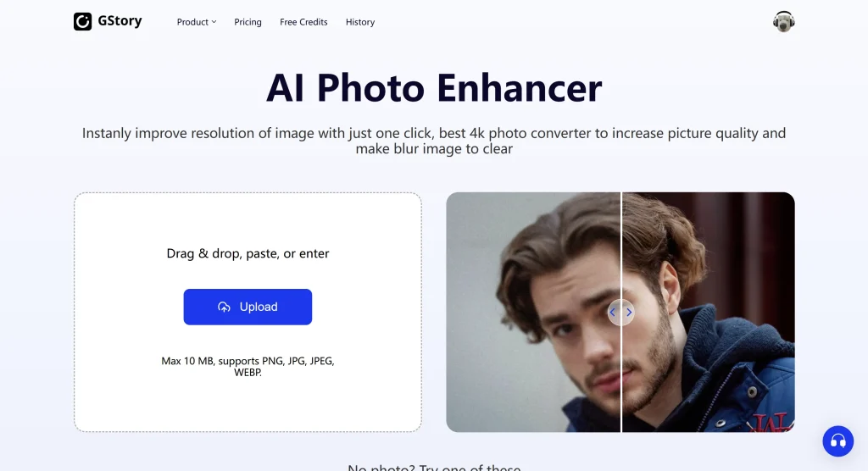Click the cloud upload icon
Screen dimensions: 868x471
coord(224,307)
